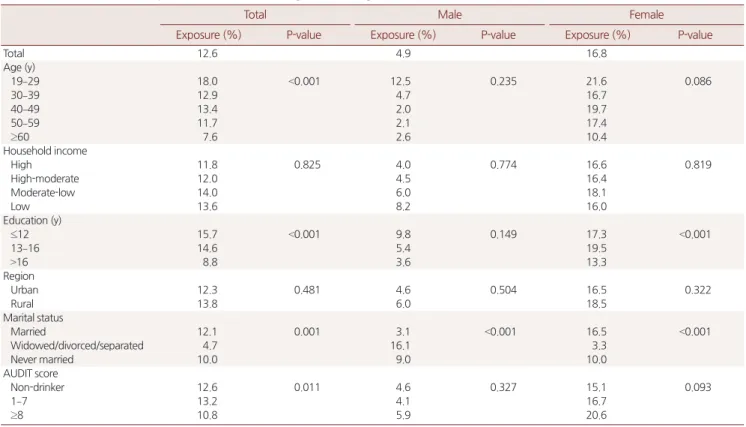Click Exposure (%) header under Male
This screenshot has width=746, height=427.
tap(403, 35)
